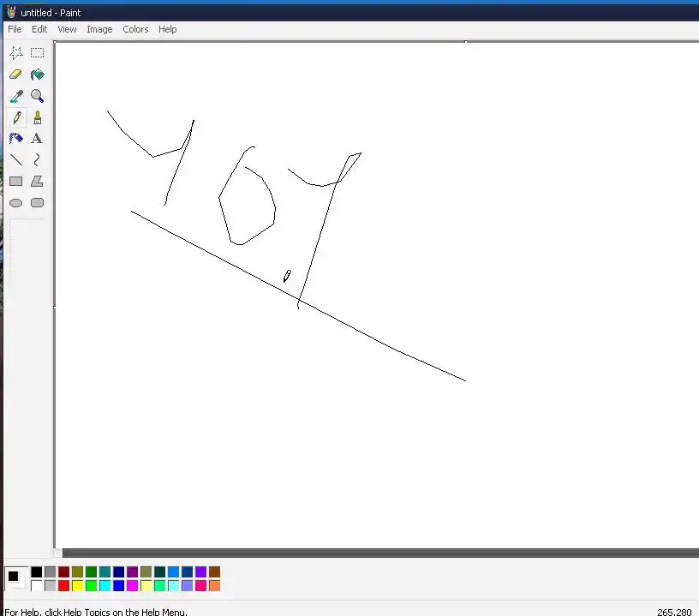
Task: Pick the lime green swatch
Action: click(x=92, y=585)
